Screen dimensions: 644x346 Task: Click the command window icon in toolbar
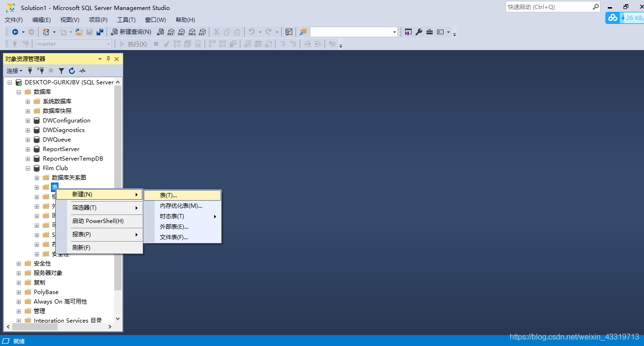tap(440, 32)
